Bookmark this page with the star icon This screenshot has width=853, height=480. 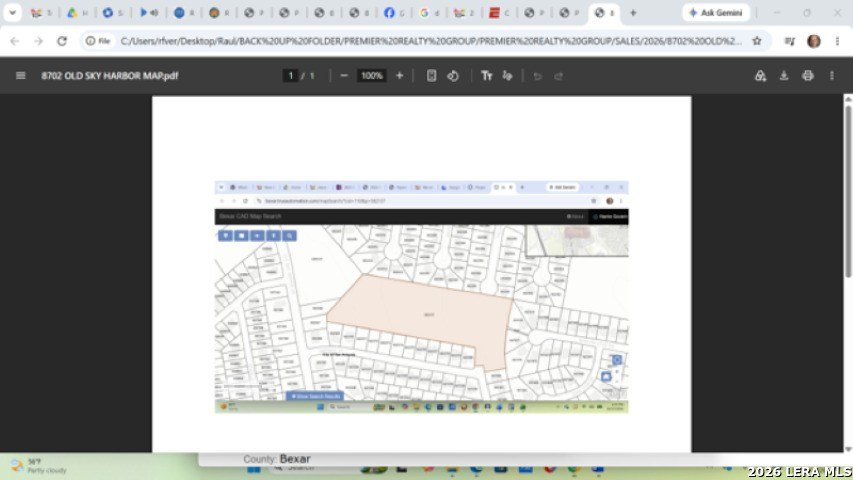757,41
